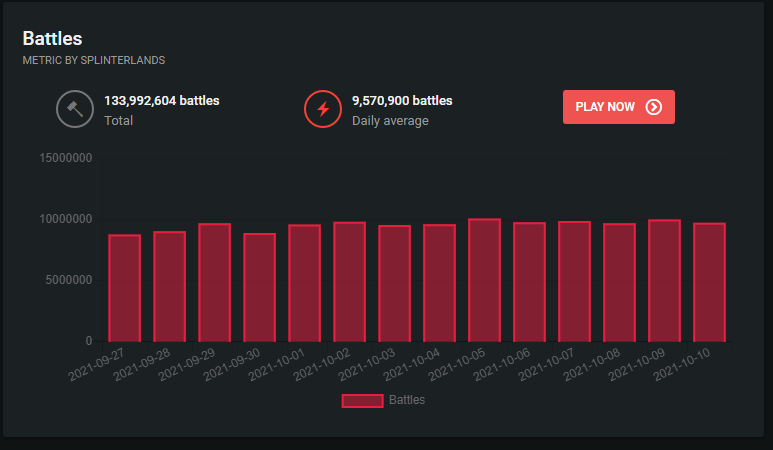Click the red Battles legend color box

click(x=362, y=400)
